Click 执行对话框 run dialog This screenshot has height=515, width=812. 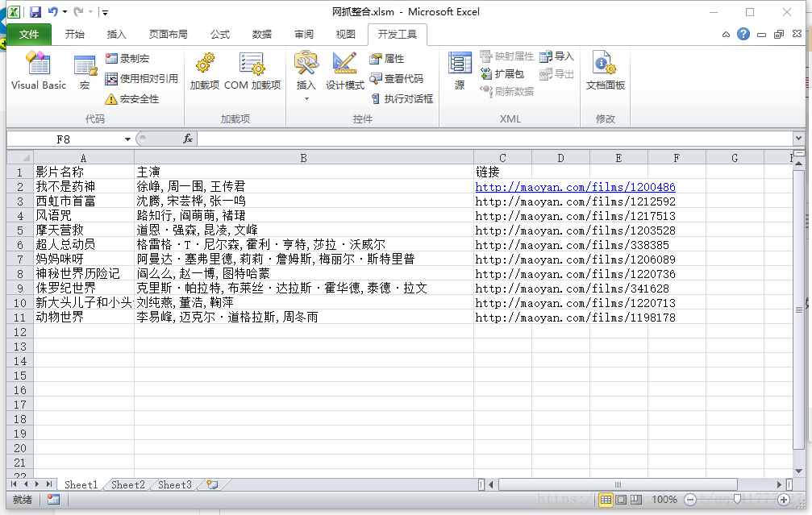pyautogui.click(x=402, y=99)
